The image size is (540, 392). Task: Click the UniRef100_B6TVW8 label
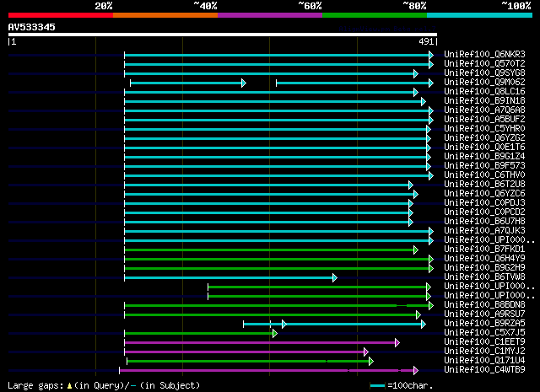484,277
